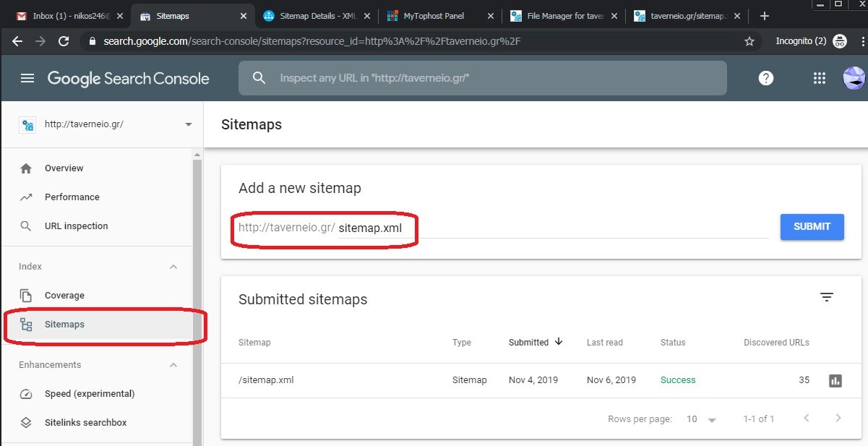Image resolution: width=868 pixels, height=446 pixels.
Task: Click the search magnifier in inspect bar
Action: coord(258,78)
